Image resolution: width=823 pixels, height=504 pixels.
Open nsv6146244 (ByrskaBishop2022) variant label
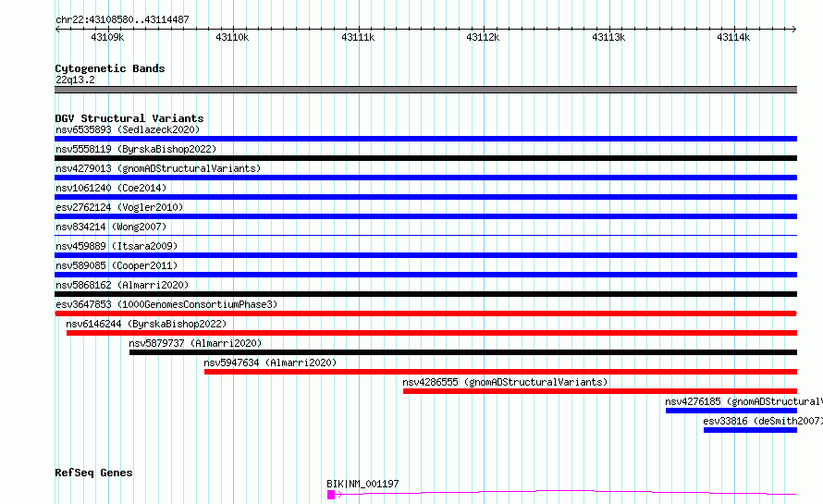[x=146, y=324]
